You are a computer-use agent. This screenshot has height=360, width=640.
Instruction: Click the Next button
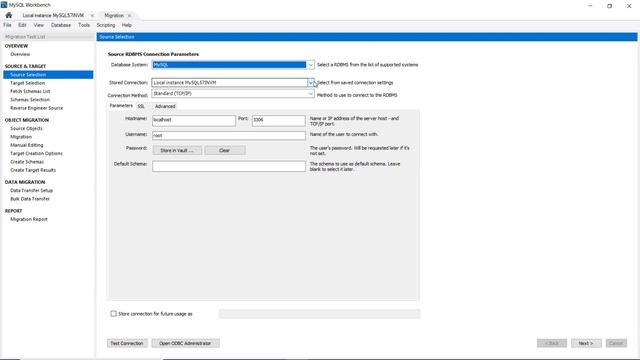click(x=586, y=343)
